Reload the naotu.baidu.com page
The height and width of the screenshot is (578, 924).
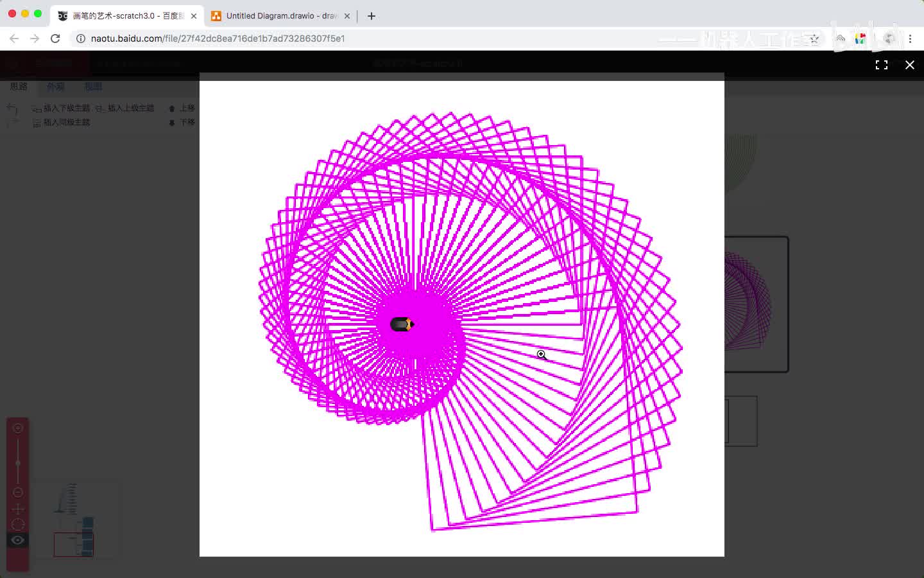pyautogui.click(x=55, y=39)
